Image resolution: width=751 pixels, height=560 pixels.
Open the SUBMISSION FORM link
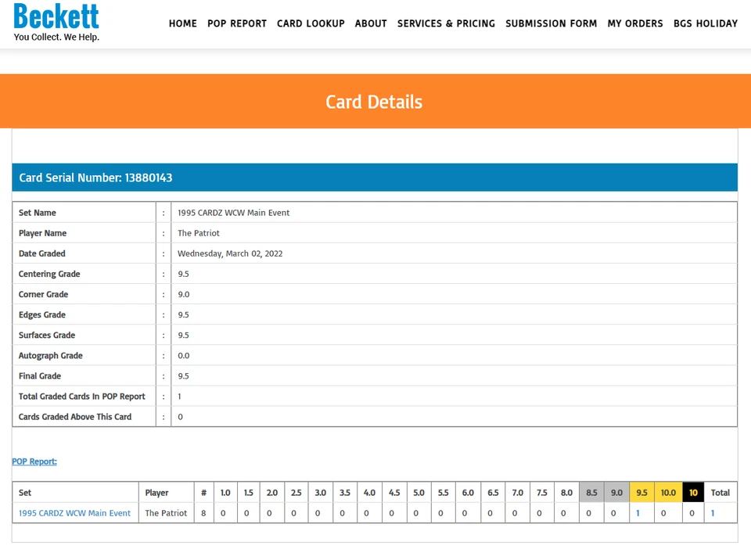552,23
